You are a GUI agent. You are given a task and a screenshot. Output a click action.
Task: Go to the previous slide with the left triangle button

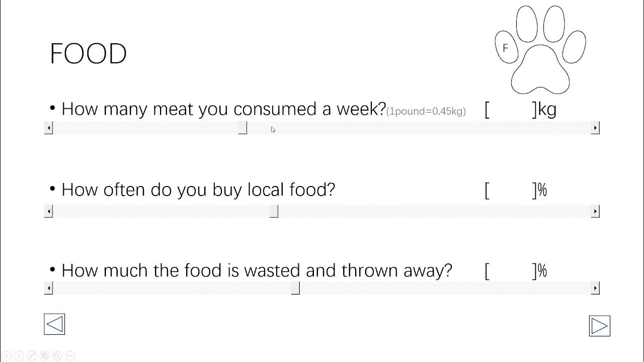(x=54, y=324)
